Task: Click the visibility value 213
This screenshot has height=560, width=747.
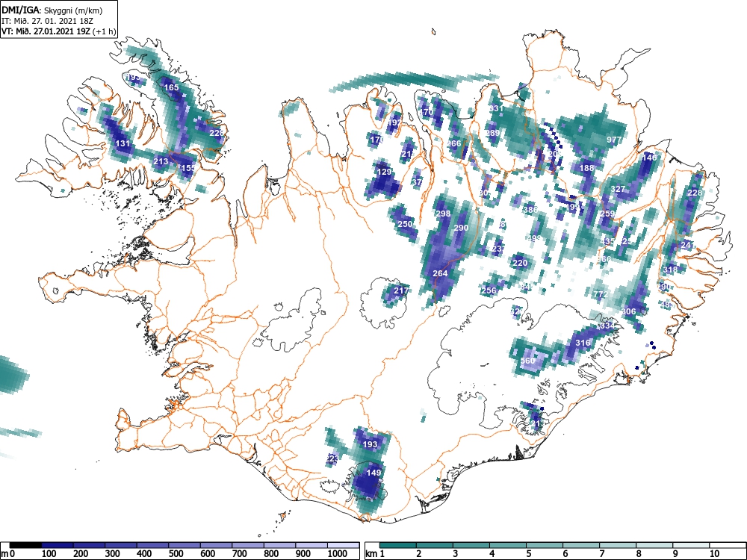Action: pyautogui.click(x=161, y=161)
